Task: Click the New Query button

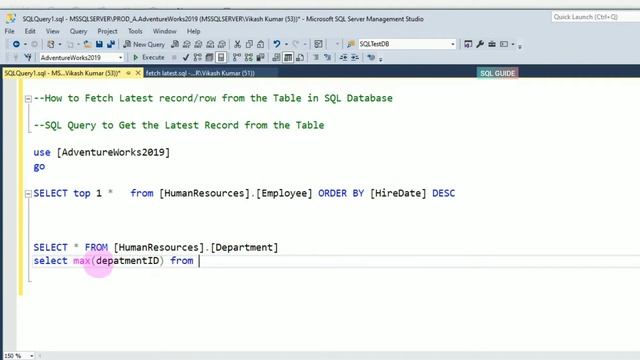Action: [144, 44]
